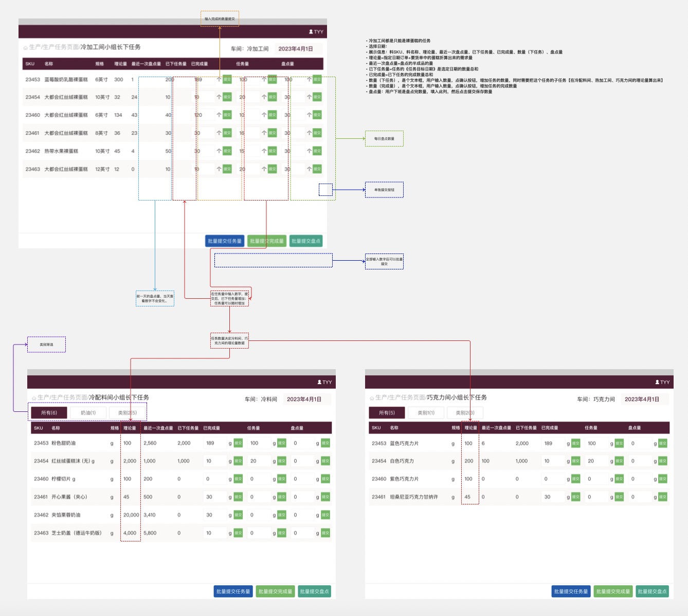Open date picker 2023年4月1日 in 冷配料间 panel
The height and width of the screenshot is (616, 688).
click(x=307, y=399)
